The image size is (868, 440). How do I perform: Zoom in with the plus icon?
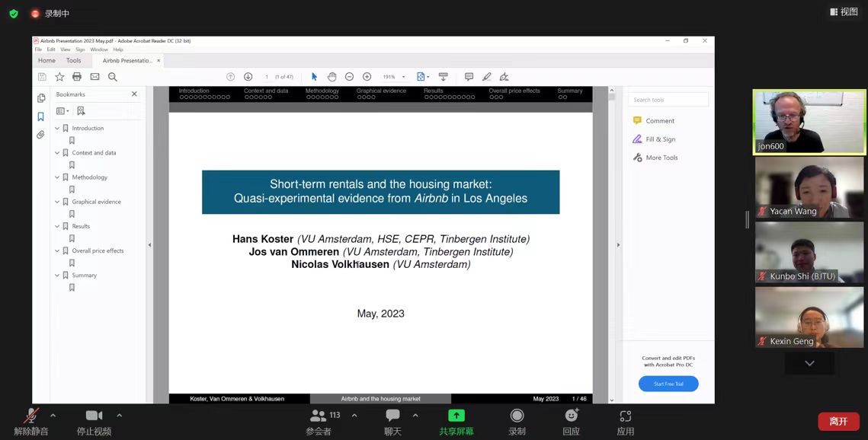coord(367,77)
